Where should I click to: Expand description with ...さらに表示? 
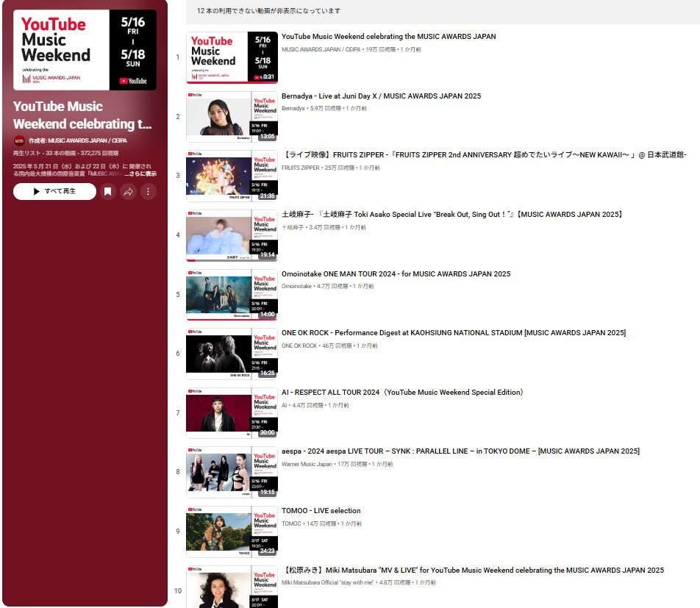(140, 174)
